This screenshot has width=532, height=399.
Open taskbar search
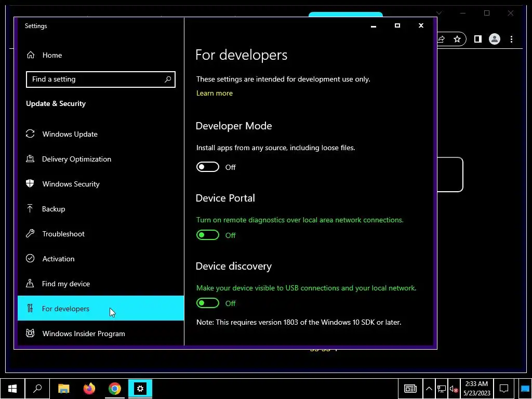pyautogui.click(x=37, y=389)
